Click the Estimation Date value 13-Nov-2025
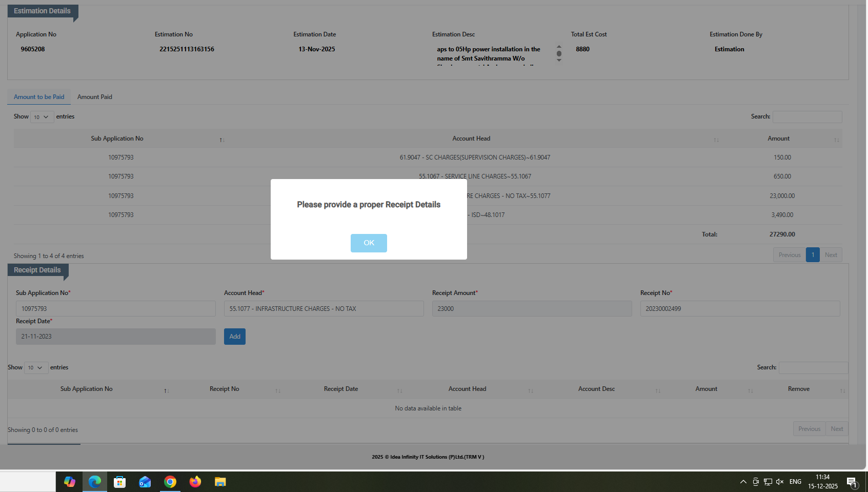Image resolution: width=868 pixels, height=492 pixels. (x=317, y=49)
